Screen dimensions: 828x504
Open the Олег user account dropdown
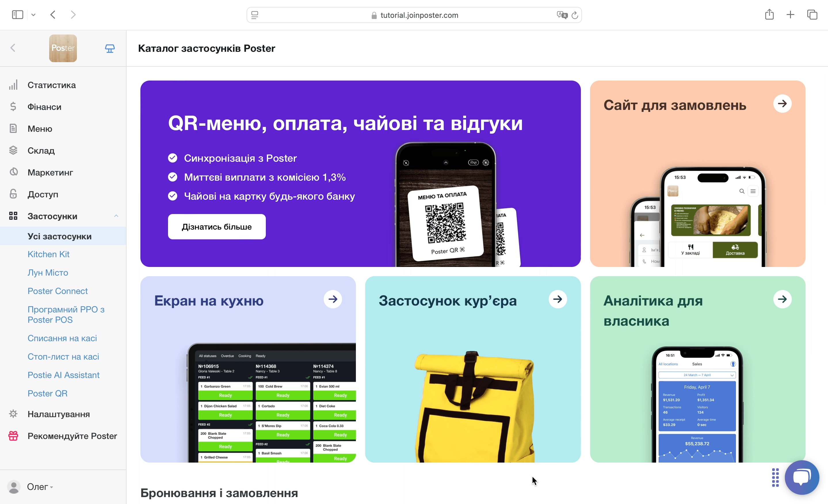pyautogui.click(x=40, y=486)
